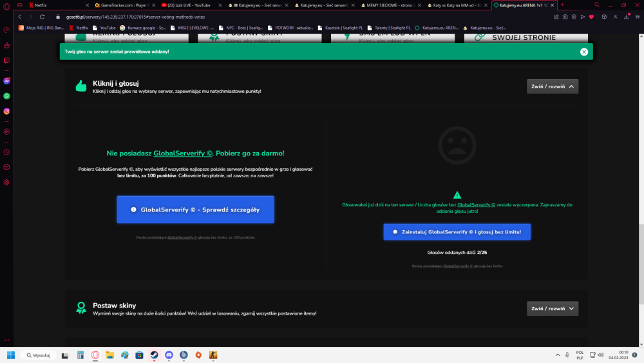The width and height of the screenshot is (644, 363).
Task: Click GlobalServerify © - Sprawdź szczegóły button
Action: coord(196,210)
